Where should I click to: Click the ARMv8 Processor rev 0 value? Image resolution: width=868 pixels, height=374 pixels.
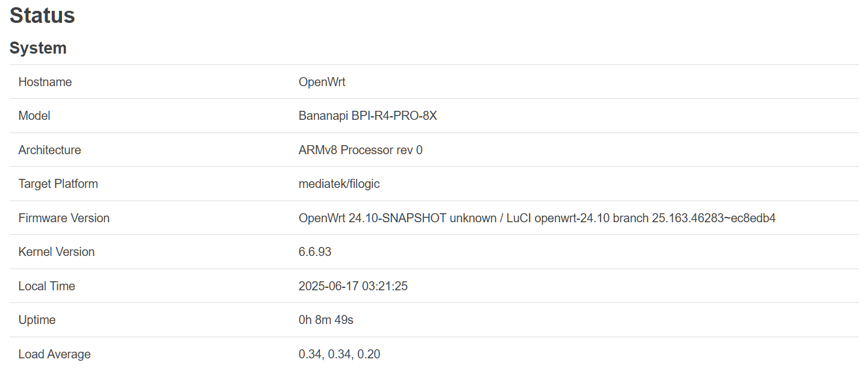coord(360,150)
